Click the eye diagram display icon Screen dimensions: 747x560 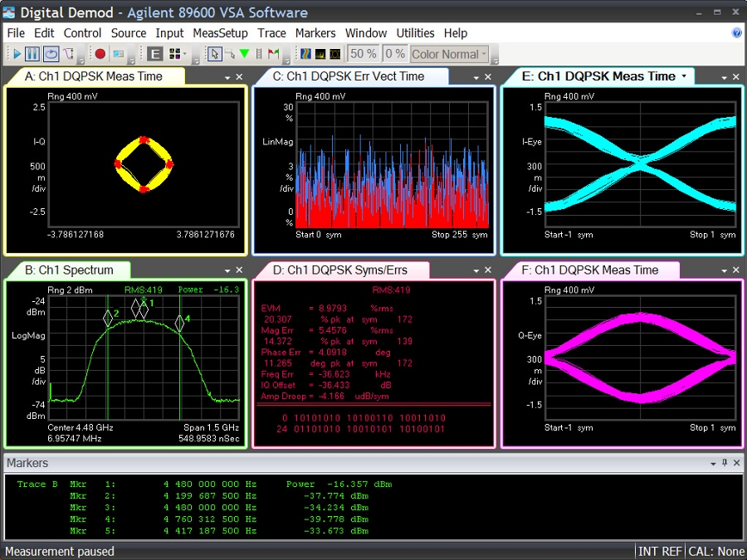point(335,54)
